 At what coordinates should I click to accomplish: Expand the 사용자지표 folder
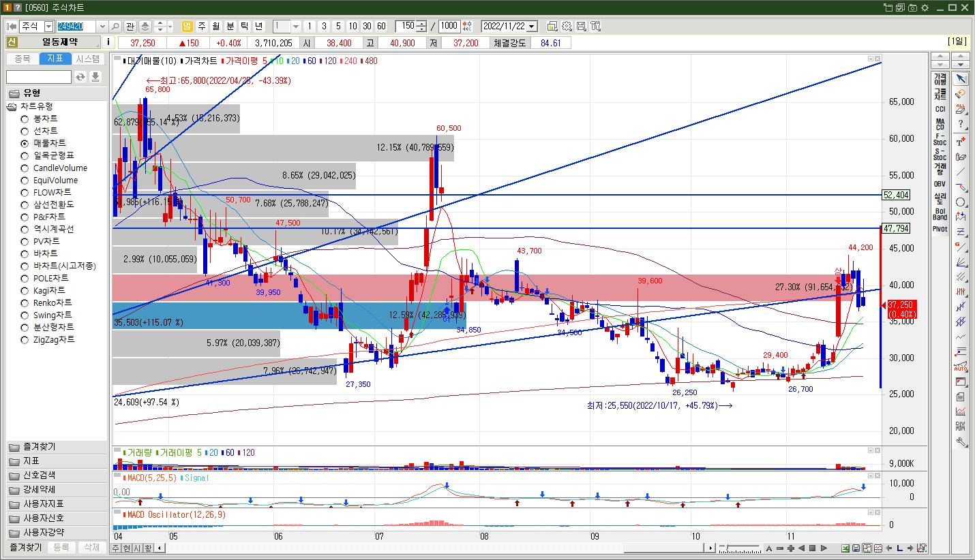[x=57, y=504]
